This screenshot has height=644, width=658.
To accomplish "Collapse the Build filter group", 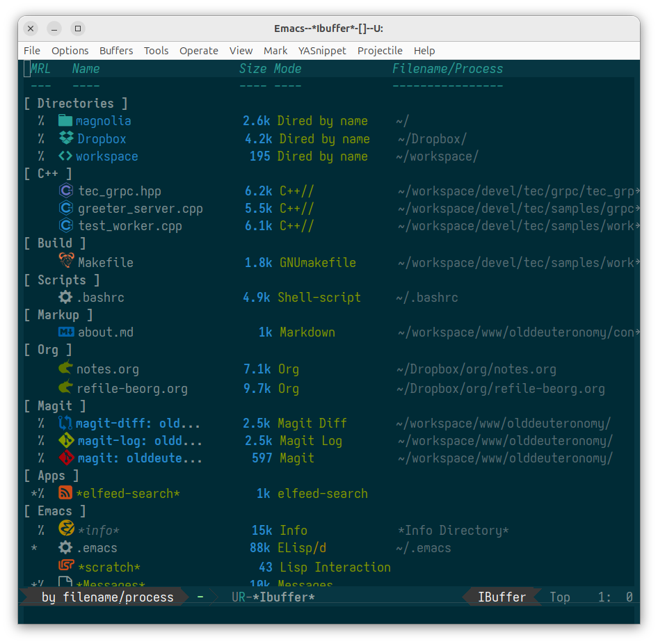I will [x=55, y=243].
